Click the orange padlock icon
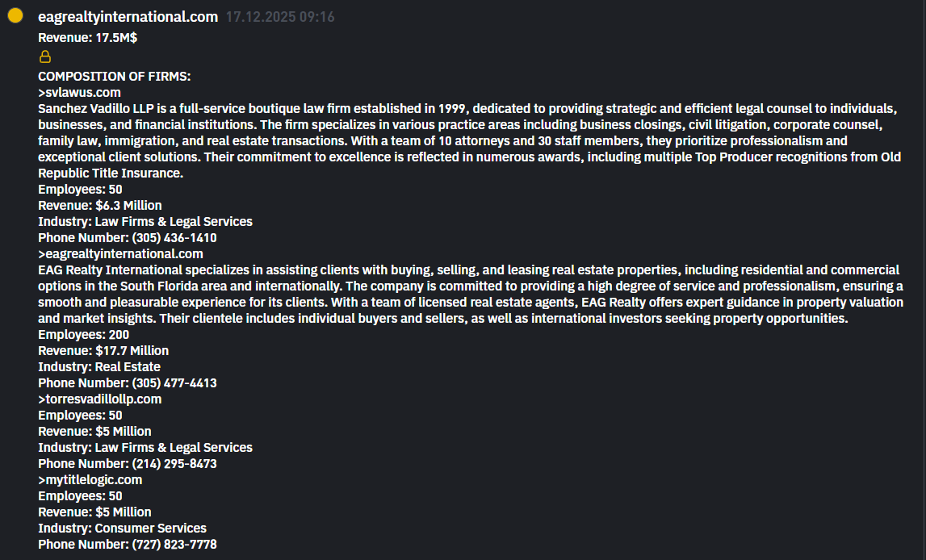926x560 pixels. [45, 56]
